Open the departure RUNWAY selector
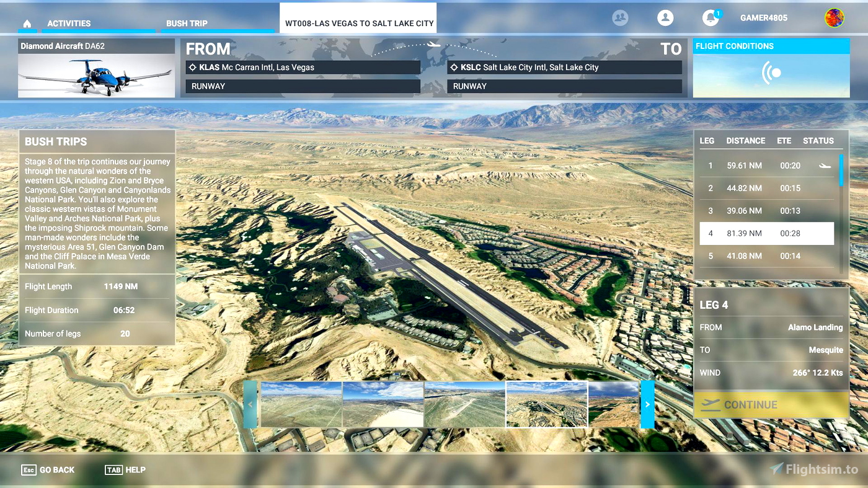The width and height of the screenshot is (868, 488). click(303, 86)
